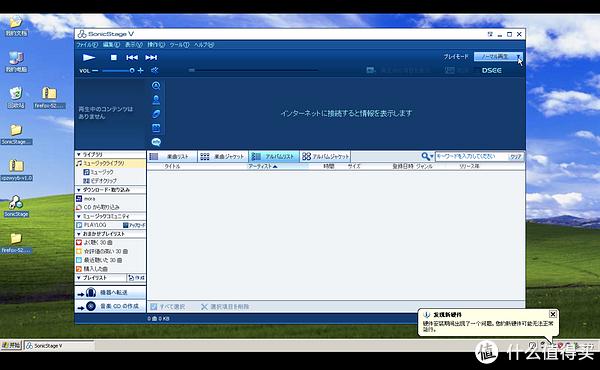Viewport: 600px width, 370px height.
Task: Open the search magnifier options dropdown
Action: click(x=427, y=156)
